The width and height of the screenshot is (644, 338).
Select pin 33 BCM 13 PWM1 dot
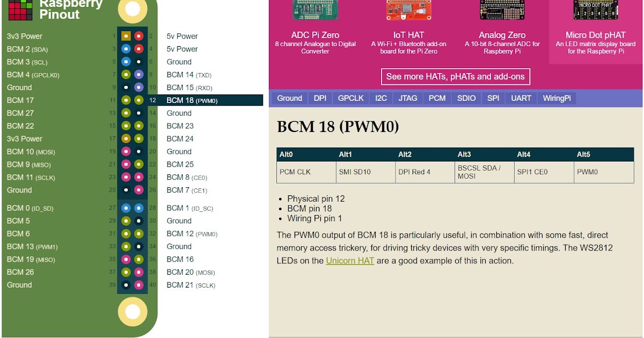(126, 247)
